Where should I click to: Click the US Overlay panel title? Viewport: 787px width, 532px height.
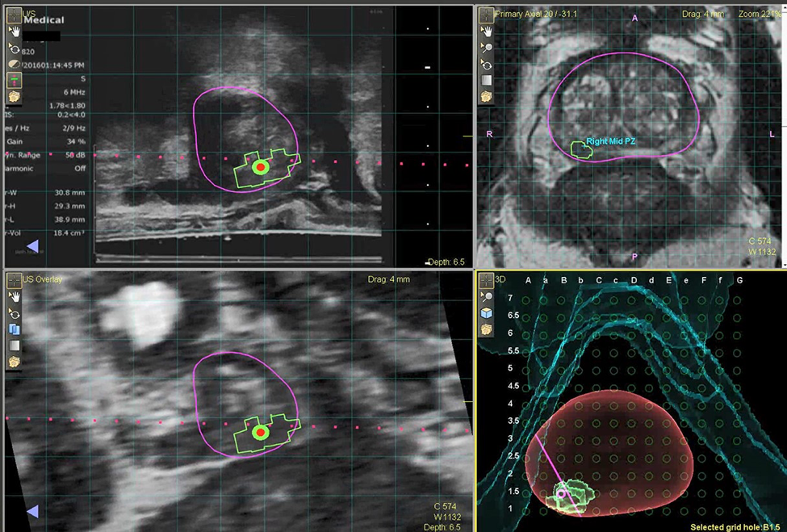point(42,279)
